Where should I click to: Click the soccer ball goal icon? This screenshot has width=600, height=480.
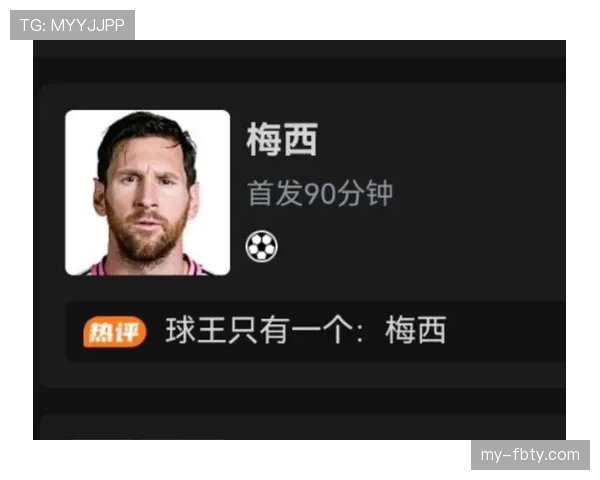coord(262,246)
